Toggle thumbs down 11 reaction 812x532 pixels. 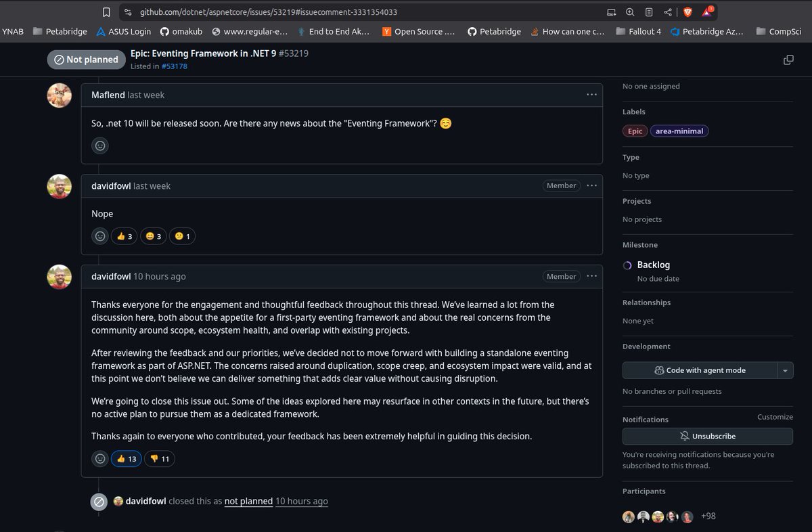click(160, 459)
